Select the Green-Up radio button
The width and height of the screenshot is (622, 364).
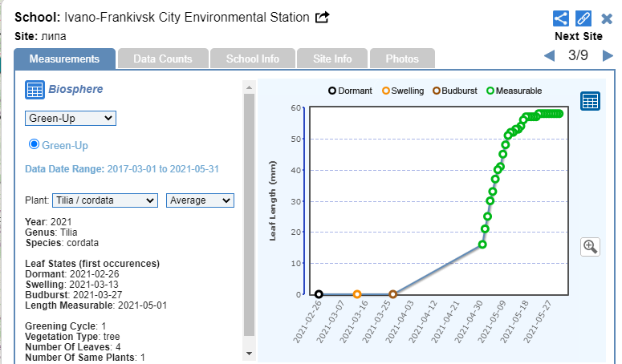[x=34, y=144]
